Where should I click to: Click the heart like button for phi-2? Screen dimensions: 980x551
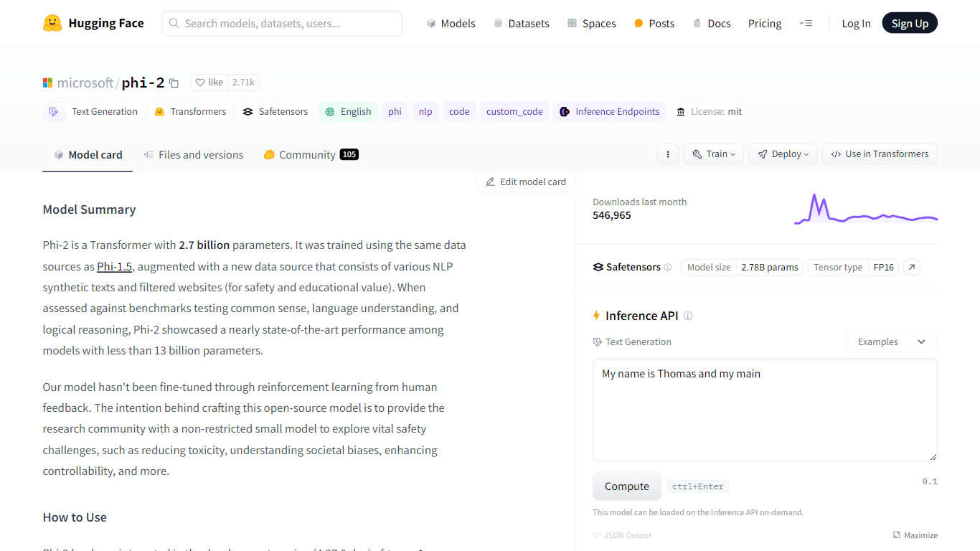point(209,83)
